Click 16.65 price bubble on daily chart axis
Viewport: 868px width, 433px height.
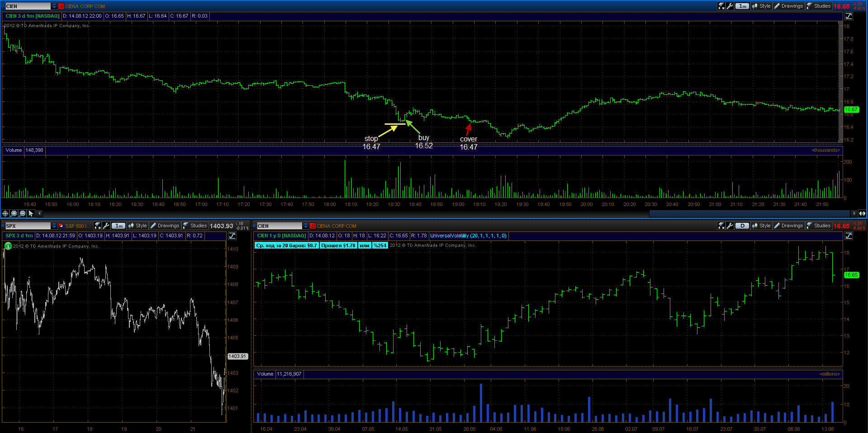(851, 275)
